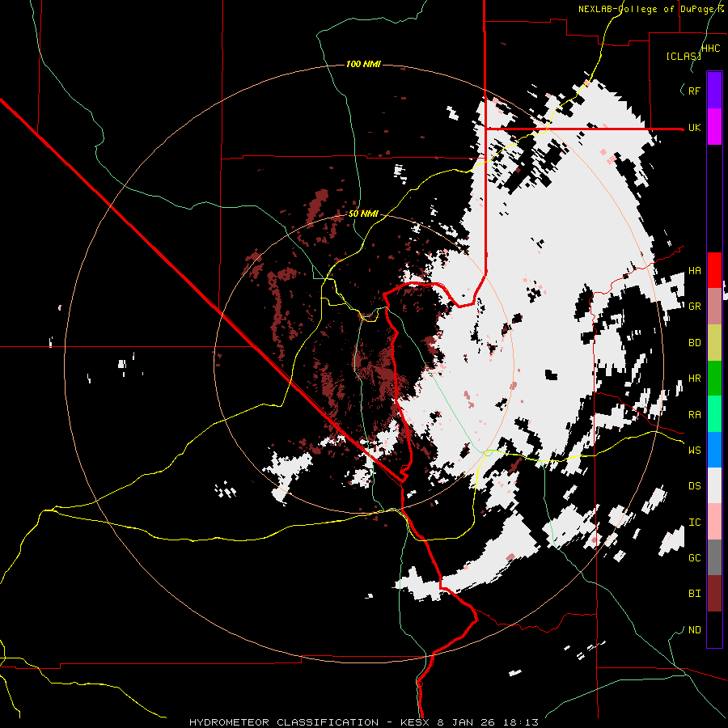Click the HYDROMETEOR CLASSIFICATION title caption
728x728 pixels.
pyautogui.click(x=363, y=722)
